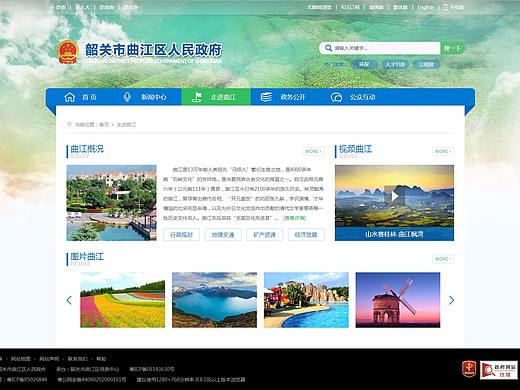Click the 联系我们 footer link
The width and height of the screenshot is (520, 390).
coord(78,359)
